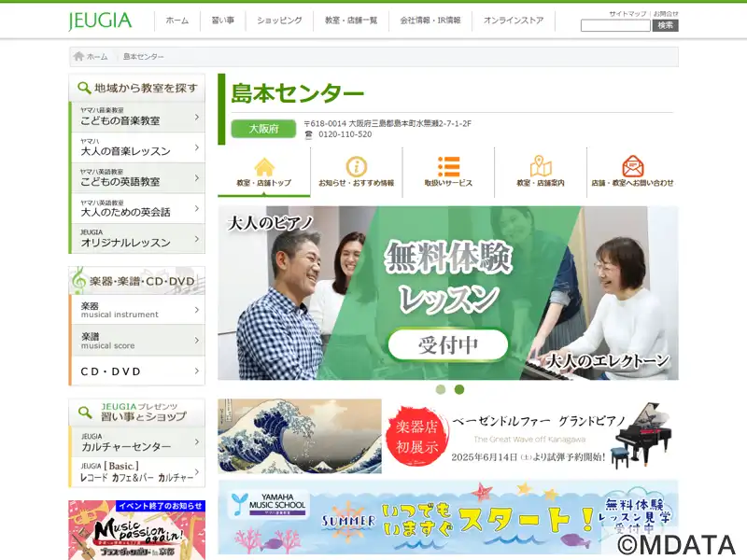Expand the 楽器 musical instrument chevron arrow

point(197,310)
